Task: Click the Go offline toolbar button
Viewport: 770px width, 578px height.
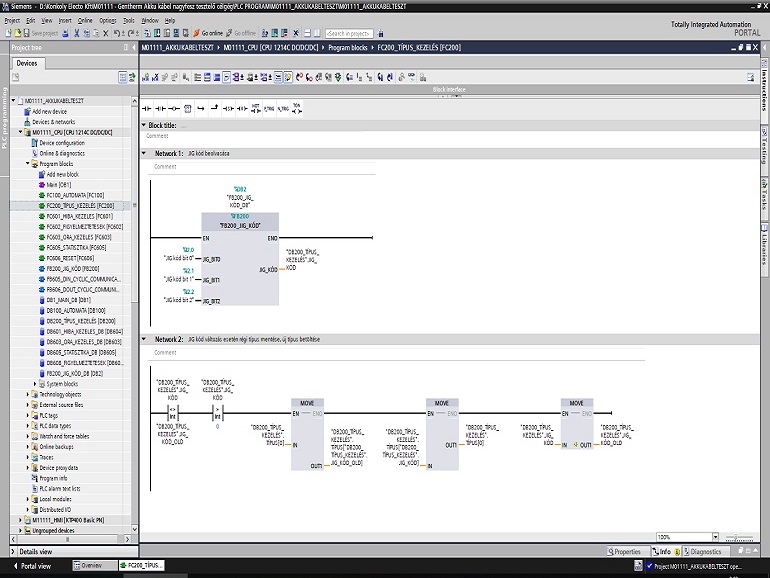Action: [241, 33]
